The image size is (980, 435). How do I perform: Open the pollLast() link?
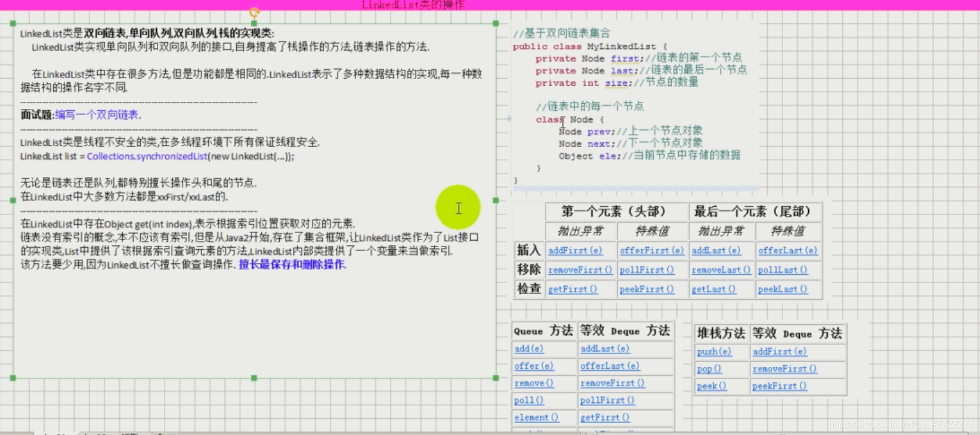(783, 270)
